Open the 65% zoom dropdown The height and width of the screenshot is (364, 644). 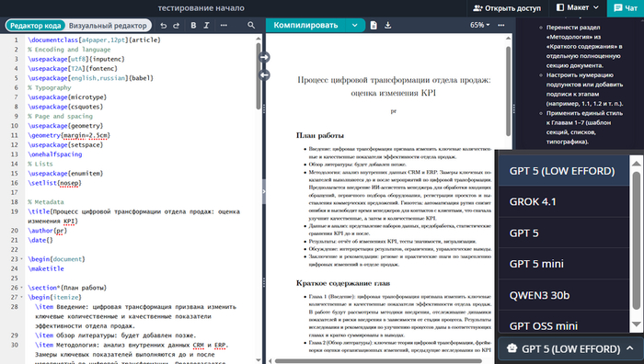[x=479, y=26]
